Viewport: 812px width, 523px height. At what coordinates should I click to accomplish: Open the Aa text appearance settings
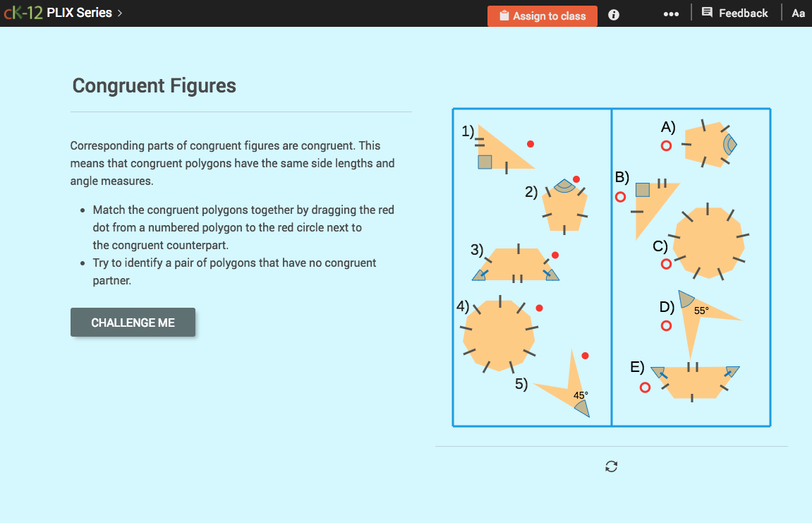click(x=798, y=13)
